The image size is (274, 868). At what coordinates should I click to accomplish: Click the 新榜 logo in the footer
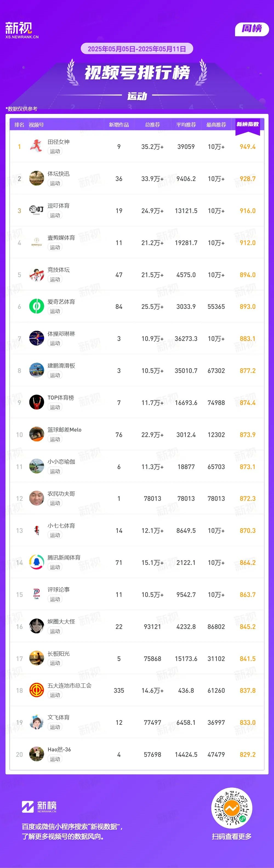coord(39,806)
